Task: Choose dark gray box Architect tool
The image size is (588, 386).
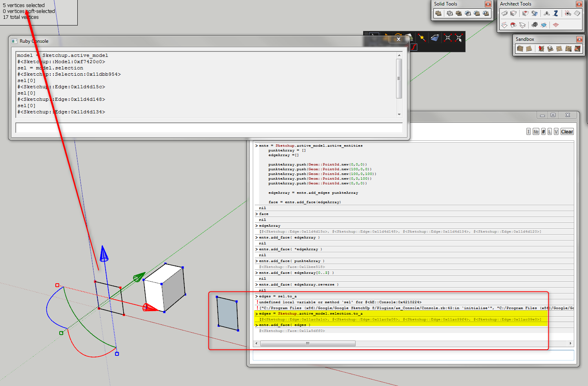Action: pyautogui.click(x=535, y=25)
